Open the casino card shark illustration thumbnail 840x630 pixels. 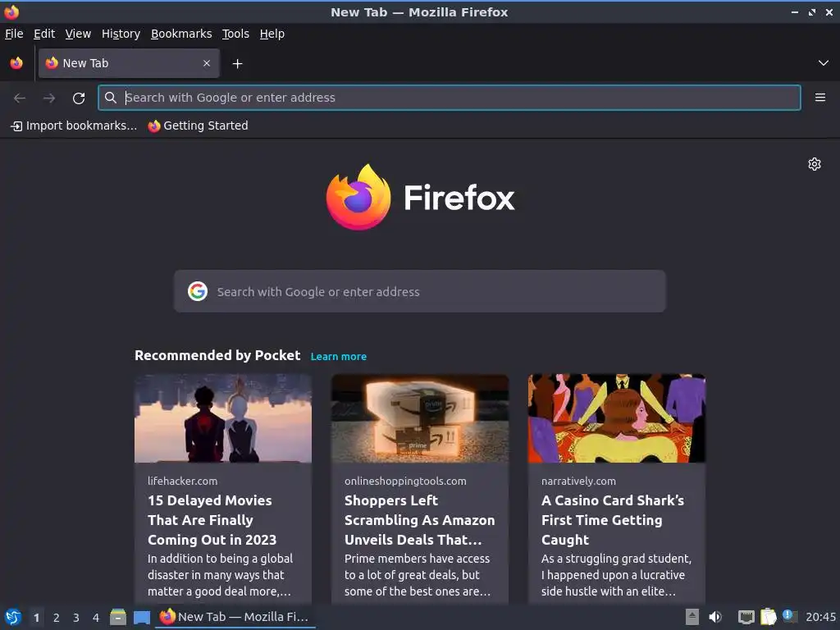617,418
